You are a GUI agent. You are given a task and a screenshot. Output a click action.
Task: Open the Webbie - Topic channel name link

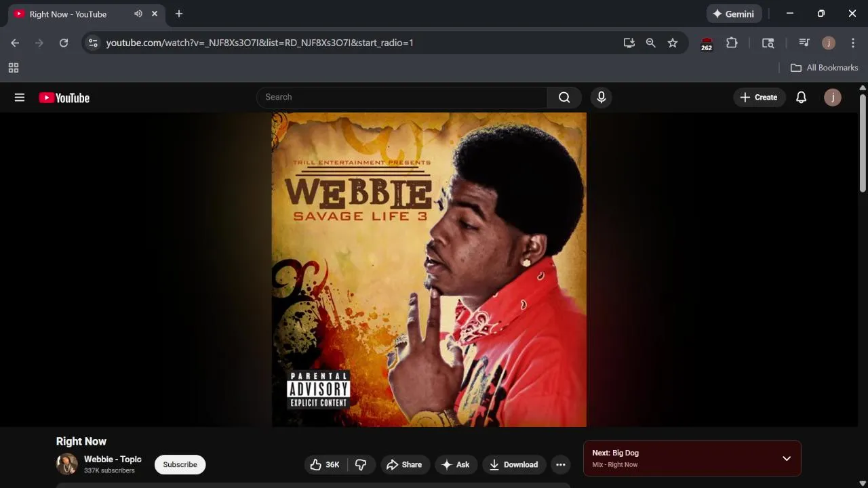click(x=113, y=459)
